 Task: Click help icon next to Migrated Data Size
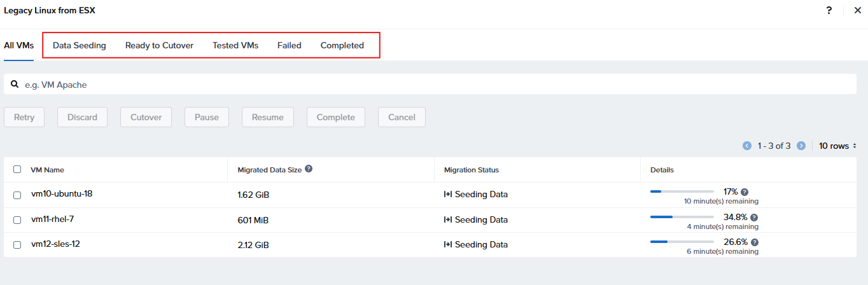pyautogui.click(x=309, y=169)
